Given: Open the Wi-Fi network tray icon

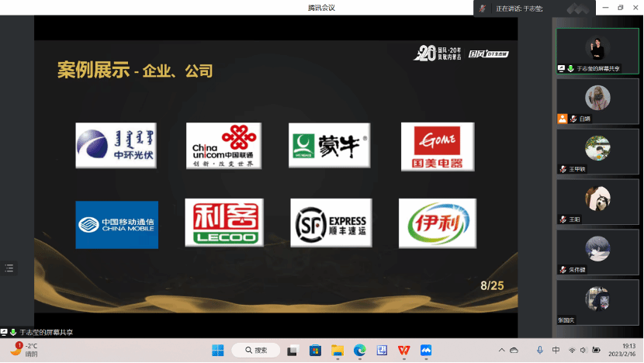Looking at the screenshot, I should (x=572, y=351).
